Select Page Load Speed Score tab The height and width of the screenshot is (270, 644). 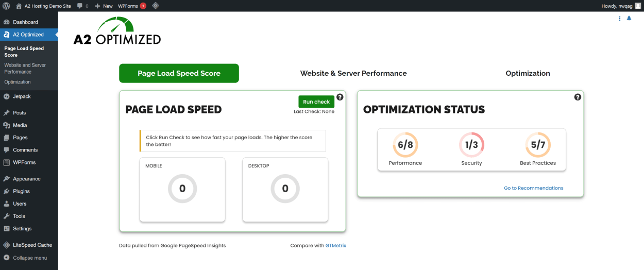(179, 73)
